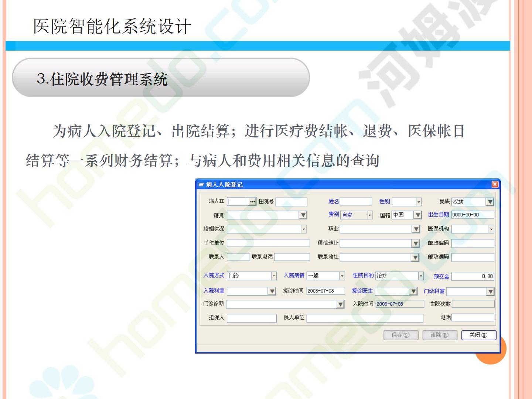
Task: Open the 医保机构 dropdown
Action: tap(491, 229)
